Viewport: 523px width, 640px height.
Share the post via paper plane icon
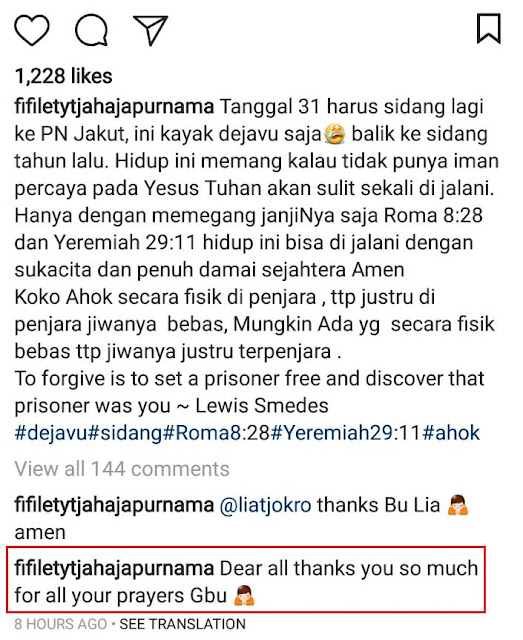151,30
